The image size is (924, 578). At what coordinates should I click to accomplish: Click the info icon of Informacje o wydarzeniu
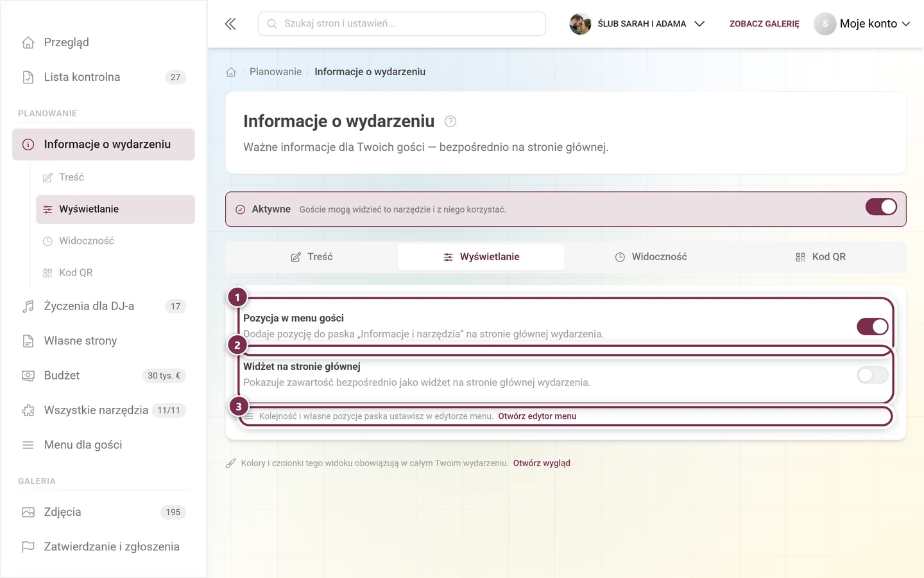(28, 144)
